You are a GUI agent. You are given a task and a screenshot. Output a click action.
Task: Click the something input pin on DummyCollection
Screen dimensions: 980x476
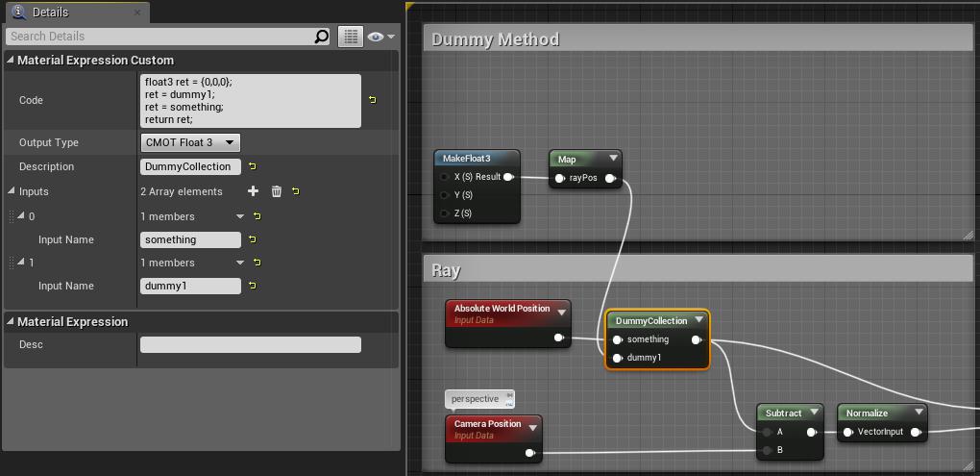pos(618,339)
